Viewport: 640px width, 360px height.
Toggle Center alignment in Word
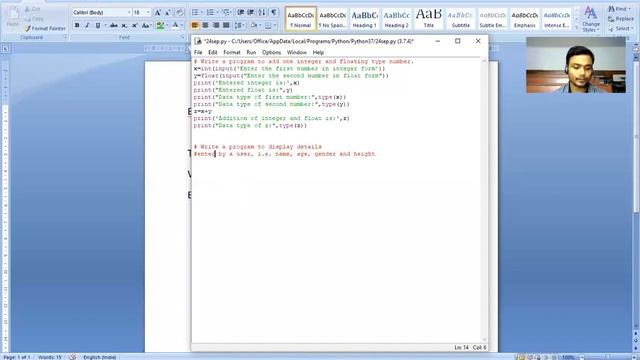(205, 25)
